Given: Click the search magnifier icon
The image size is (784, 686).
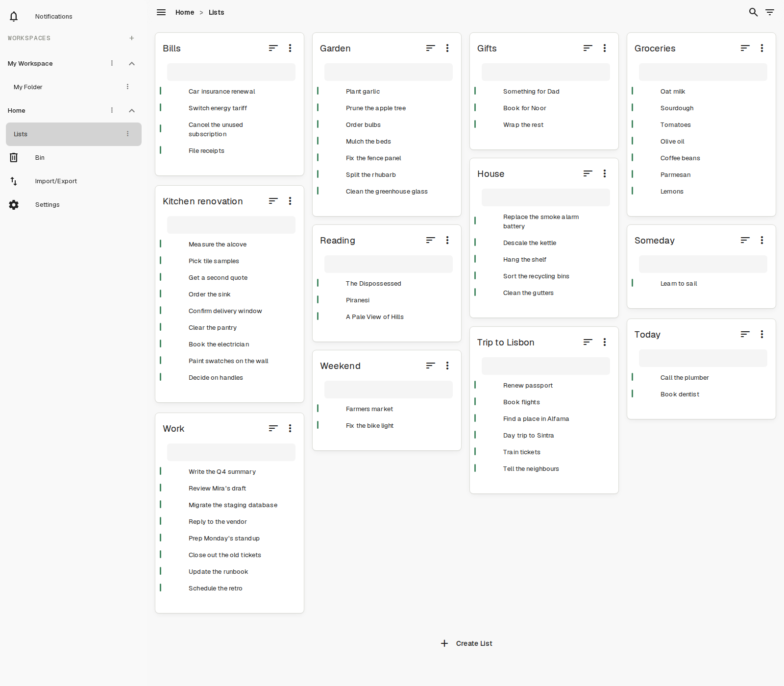Looking at the screenshot, I should coord(754,12).
